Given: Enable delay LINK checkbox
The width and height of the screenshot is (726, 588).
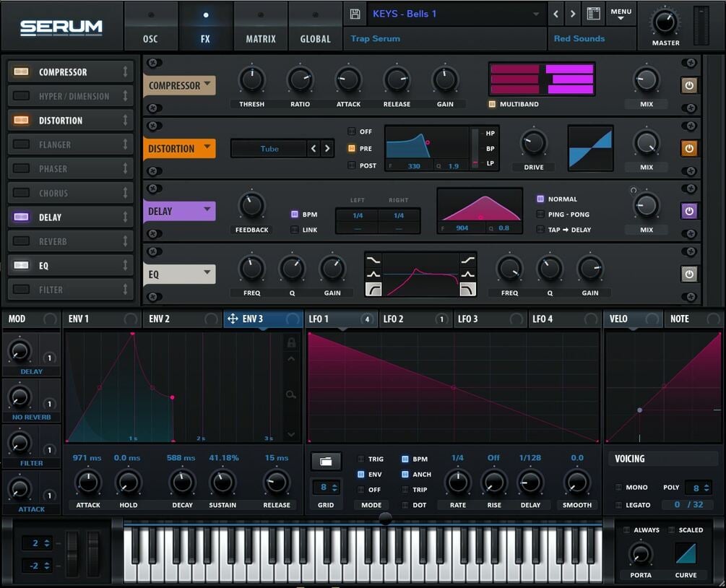Looking at the screenshot, I should click(x=295, y=230).
